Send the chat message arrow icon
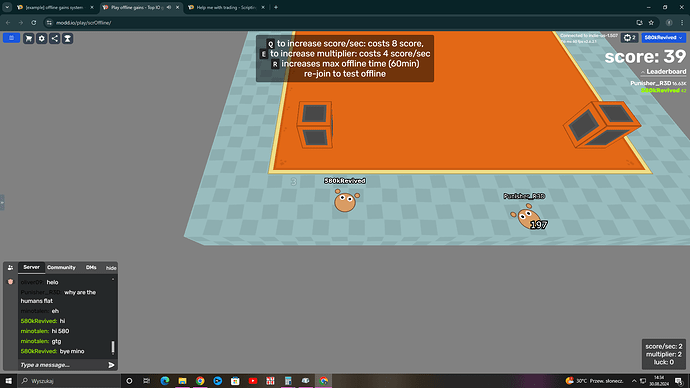690x388 pixels. pyautogui.click(x=111, y=365)
